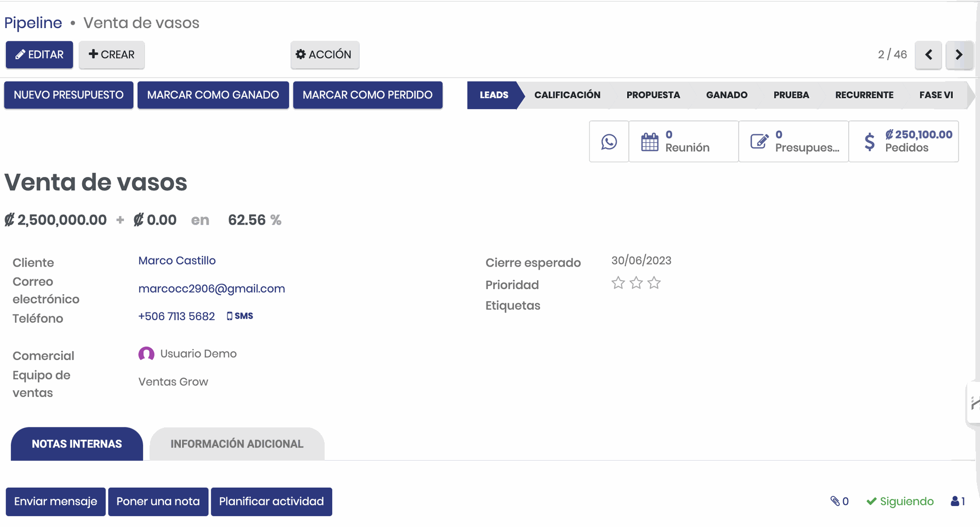Switch to NOTAS INTERNAS tab

pos(77,444)
